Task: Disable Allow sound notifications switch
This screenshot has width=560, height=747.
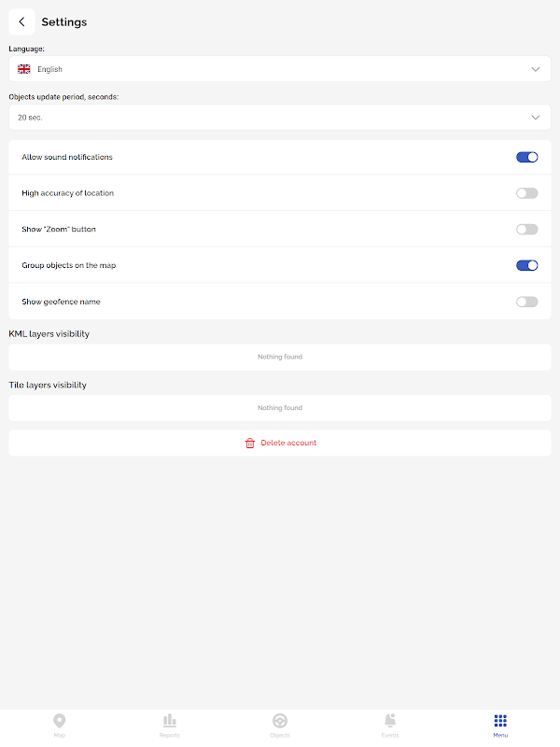Action: (526, 157)
